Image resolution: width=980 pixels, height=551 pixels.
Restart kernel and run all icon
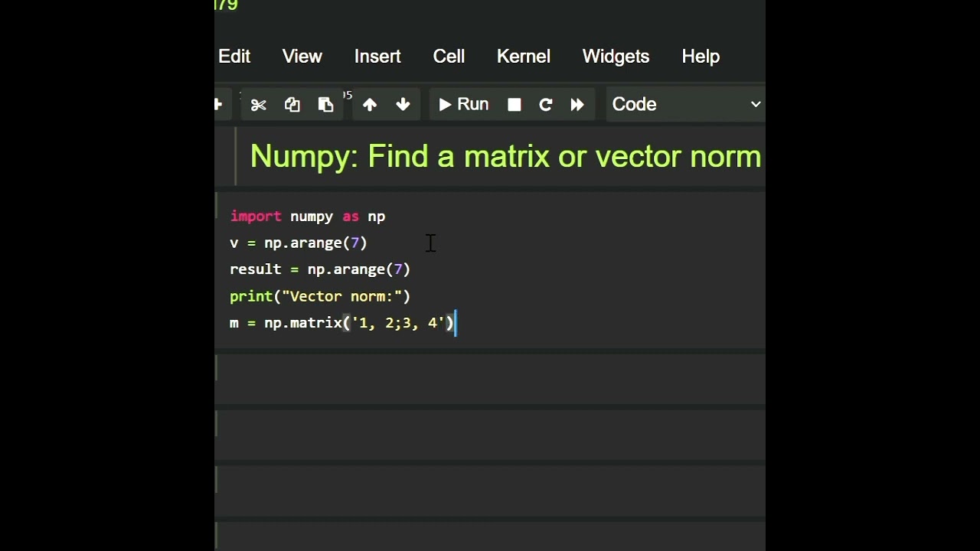pyautogui.click(x=578, y=105)
